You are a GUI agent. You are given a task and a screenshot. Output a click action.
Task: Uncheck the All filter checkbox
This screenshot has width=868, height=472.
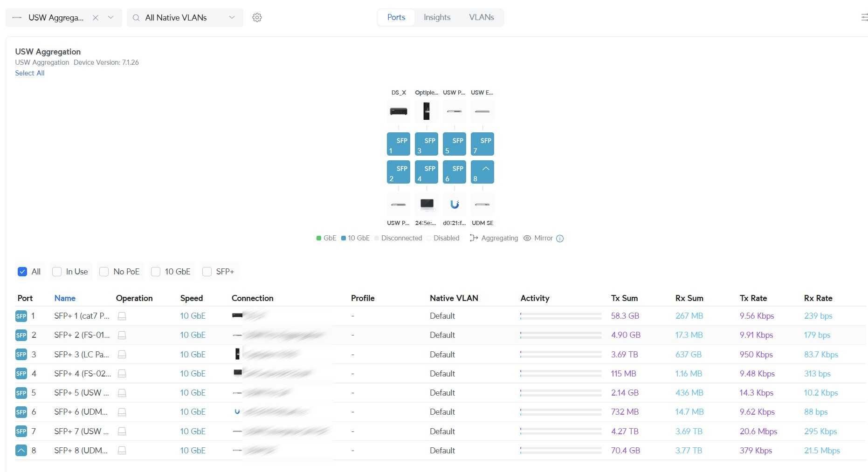(22, 272)
